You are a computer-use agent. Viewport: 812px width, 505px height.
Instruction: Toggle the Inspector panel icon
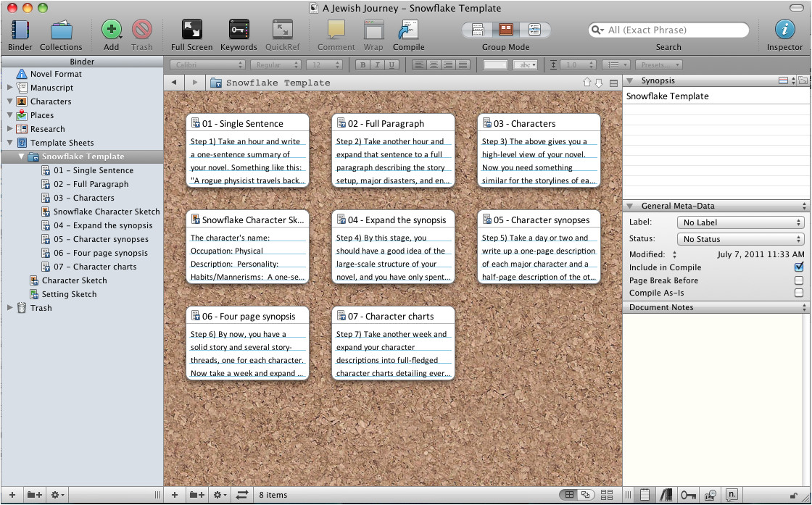(784, 30)
